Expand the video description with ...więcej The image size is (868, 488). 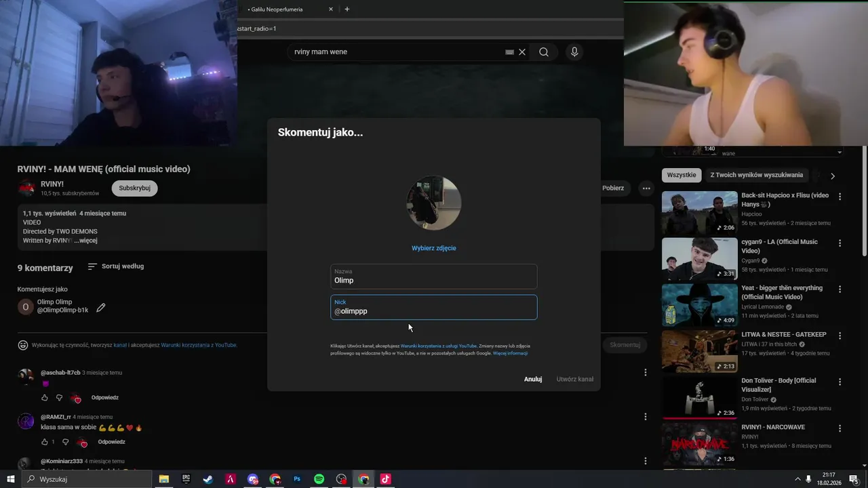tap(85, 241)
